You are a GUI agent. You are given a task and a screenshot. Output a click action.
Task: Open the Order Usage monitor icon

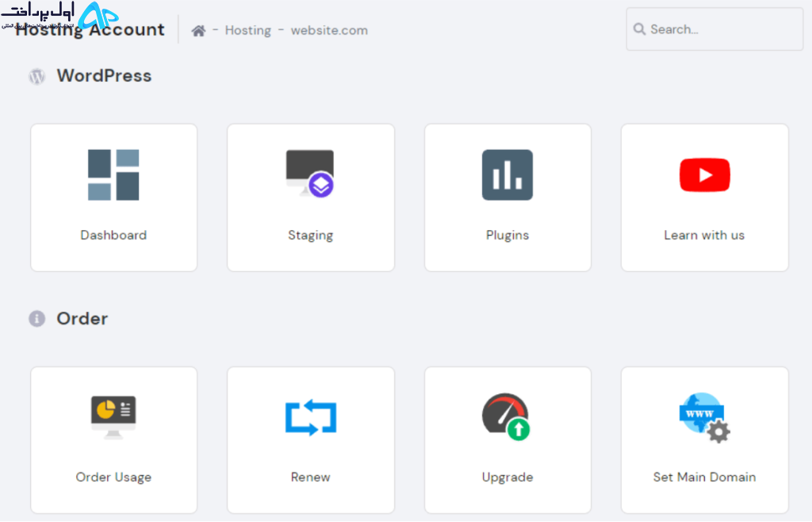pyautogui.click(x=113, y=417)
